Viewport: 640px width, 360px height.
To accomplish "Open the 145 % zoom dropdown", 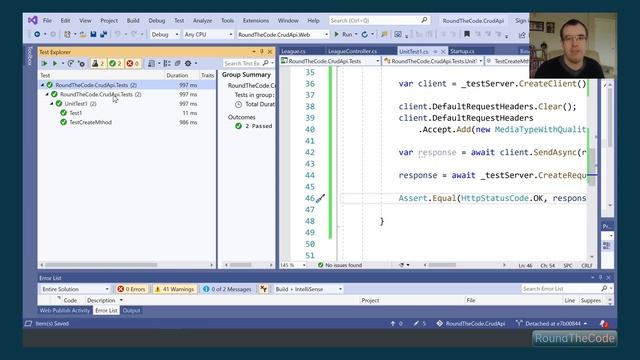I will (x=293, y=265).
